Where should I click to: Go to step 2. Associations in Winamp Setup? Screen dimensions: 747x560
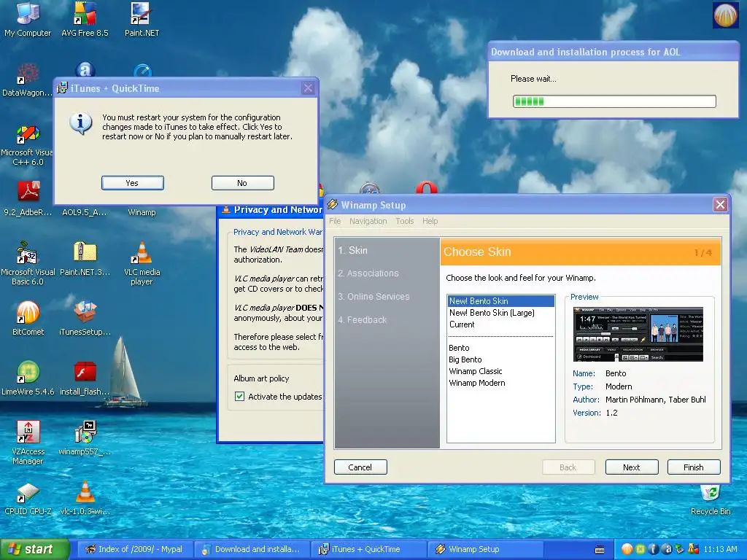coord(368,273)
